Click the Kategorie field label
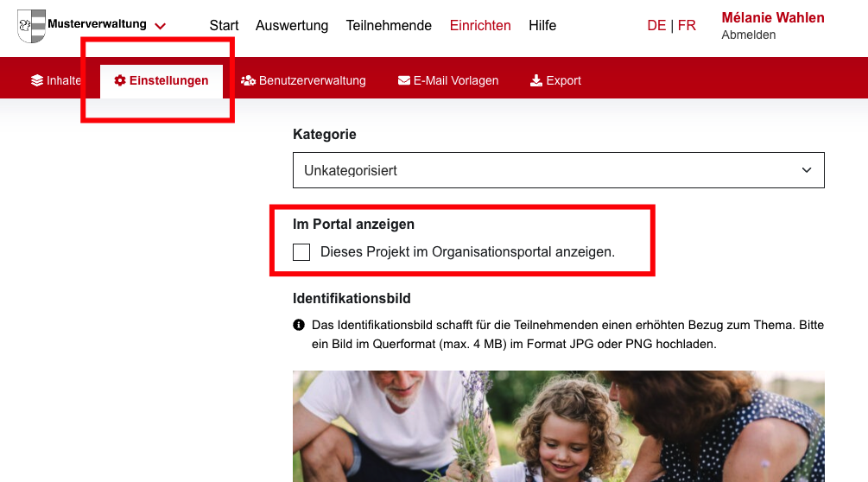This screenshot has width=868, height=482. [325, 135]
